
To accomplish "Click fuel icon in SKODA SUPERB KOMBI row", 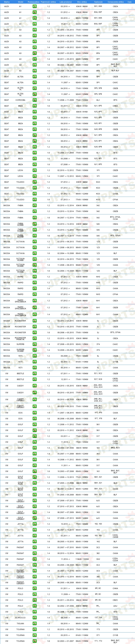I will click(35, 350).
